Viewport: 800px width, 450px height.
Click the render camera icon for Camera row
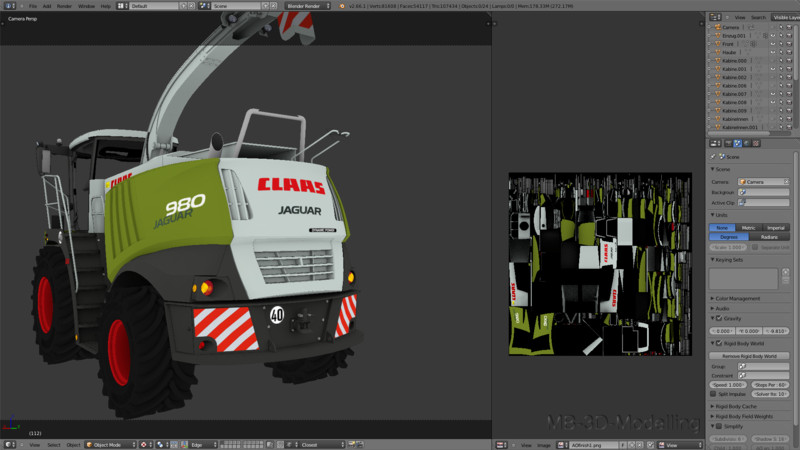(789, 27)
